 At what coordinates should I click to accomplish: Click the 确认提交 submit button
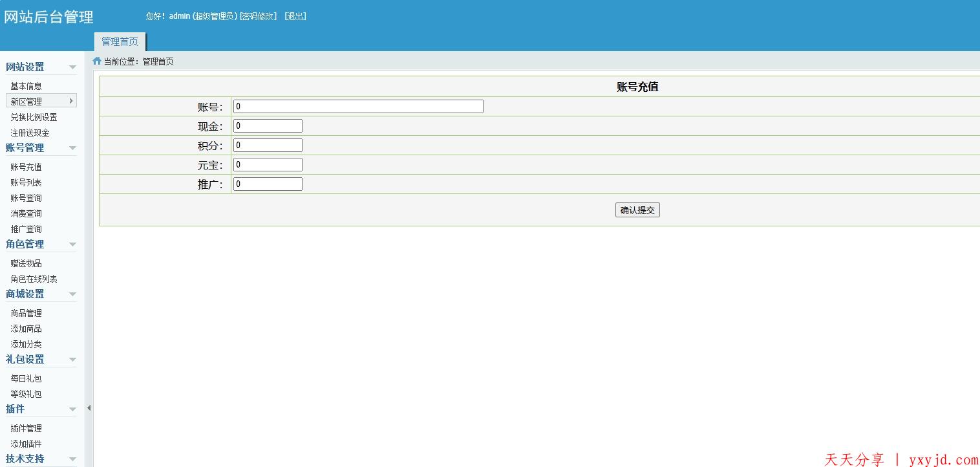pos(637,210)
